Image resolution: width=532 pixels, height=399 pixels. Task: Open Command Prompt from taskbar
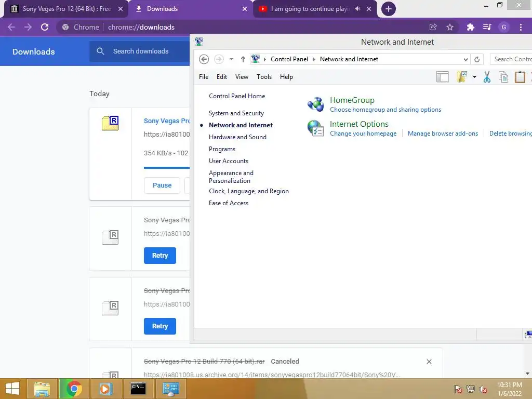click(138, 389)
